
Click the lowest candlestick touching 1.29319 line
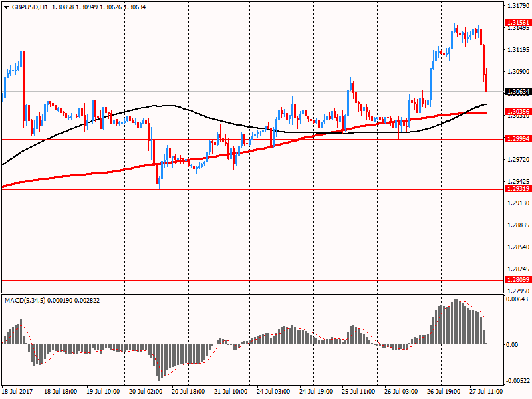162,174
